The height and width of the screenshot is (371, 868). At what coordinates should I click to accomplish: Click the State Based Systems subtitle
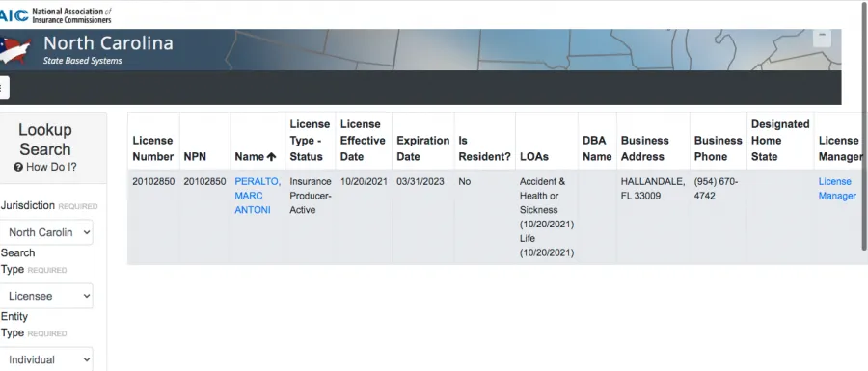tap(83, 61)
